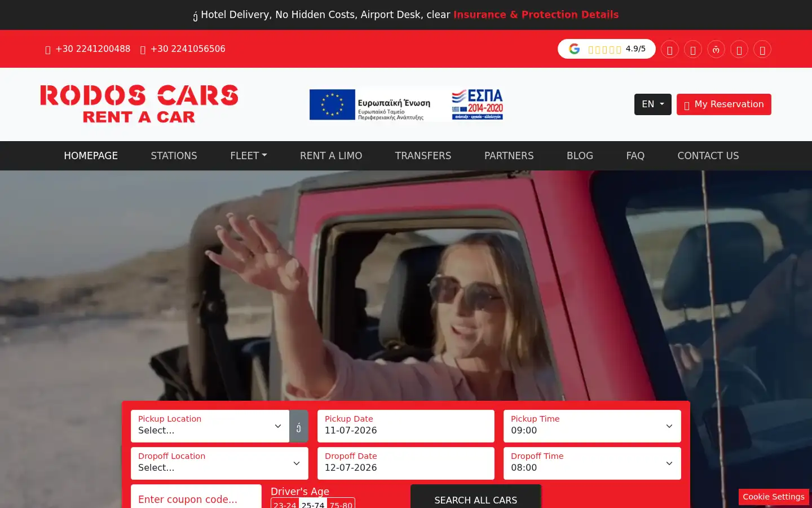Open Cookie Settings

[x=774, y=497]
